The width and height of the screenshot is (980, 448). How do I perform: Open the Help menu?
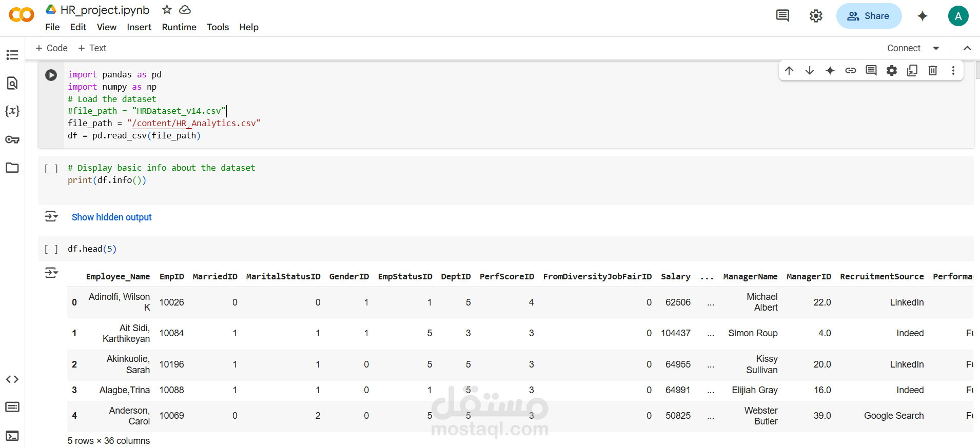249,27
